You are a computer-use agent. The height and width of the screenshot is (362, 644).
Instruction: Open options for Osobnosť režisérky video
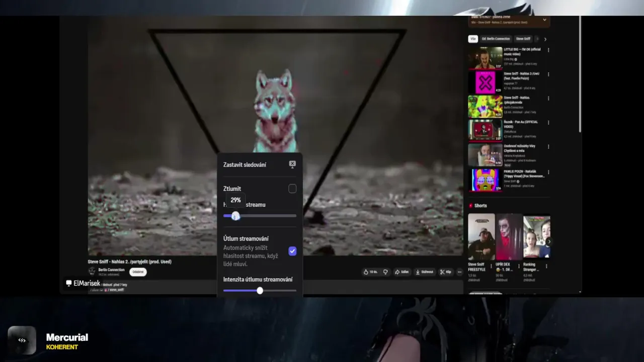tap(548, 147)
